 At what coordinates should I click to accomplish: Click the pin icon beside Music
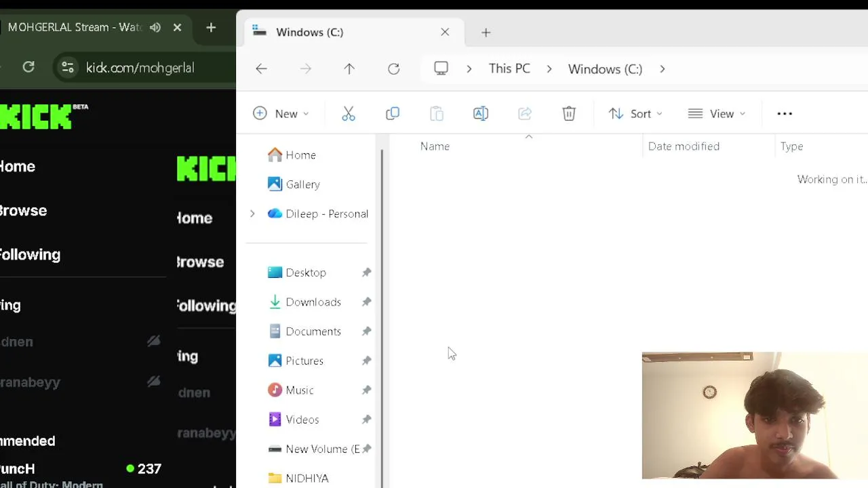(366, 390)
